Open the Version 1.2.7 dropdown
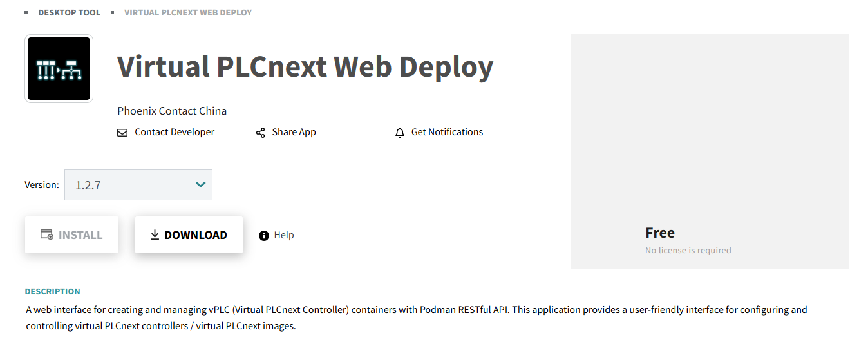 click(x=138, y=185)
